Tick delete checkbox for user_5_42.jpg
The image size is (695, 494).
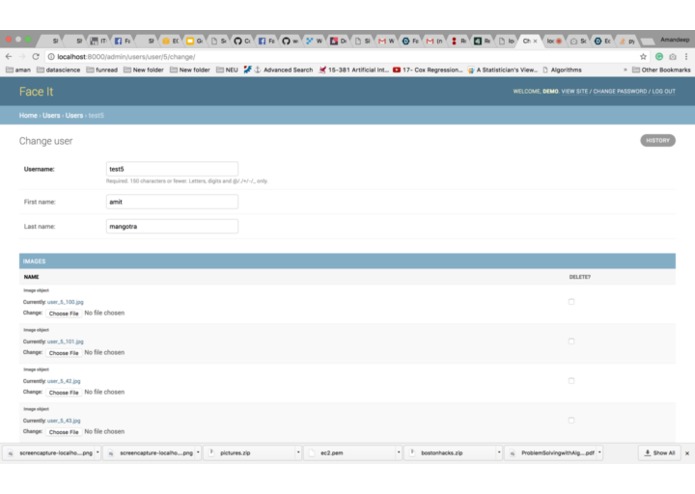pos(571,381)
